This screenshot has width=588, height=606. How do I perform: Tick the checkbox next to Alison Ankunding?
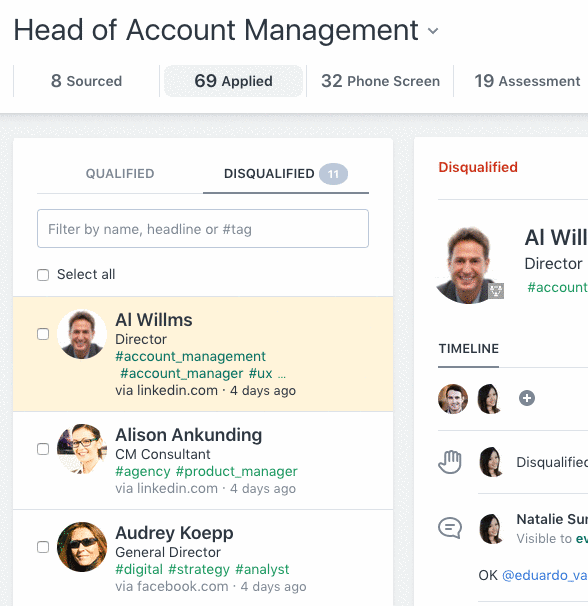point(43,449)
